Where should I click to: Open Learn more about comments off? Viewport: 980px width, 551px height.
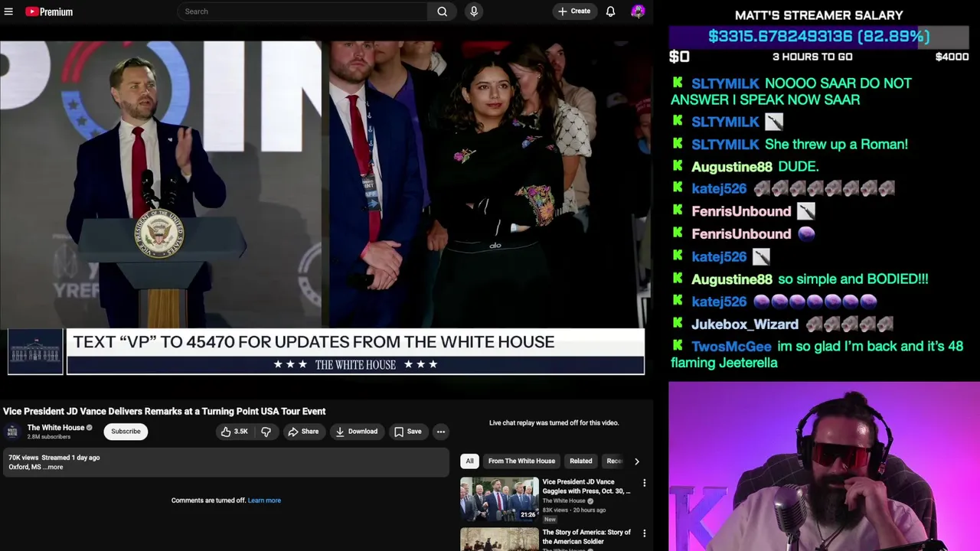click(x=264, y=500)
